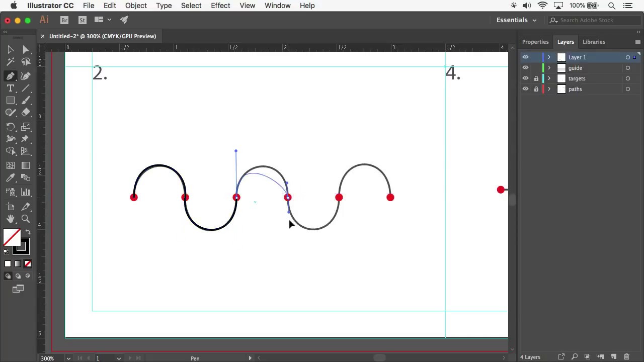This screenshot has width=644, height=362.
Task: Hide the targets layer
Action: [525, 78]
